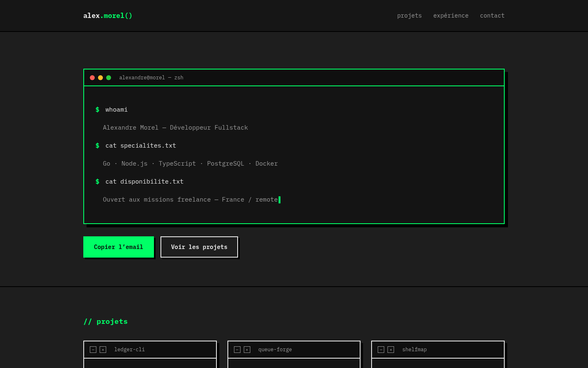Click the alex.morel() site logo

(x=108, y=16)
